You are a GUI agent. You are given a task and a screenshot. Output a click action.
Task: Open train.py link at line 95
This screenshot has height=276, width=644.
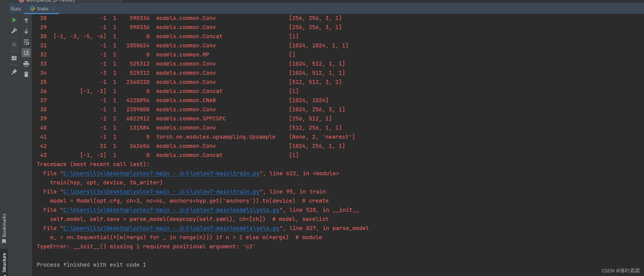coord(161,192)
